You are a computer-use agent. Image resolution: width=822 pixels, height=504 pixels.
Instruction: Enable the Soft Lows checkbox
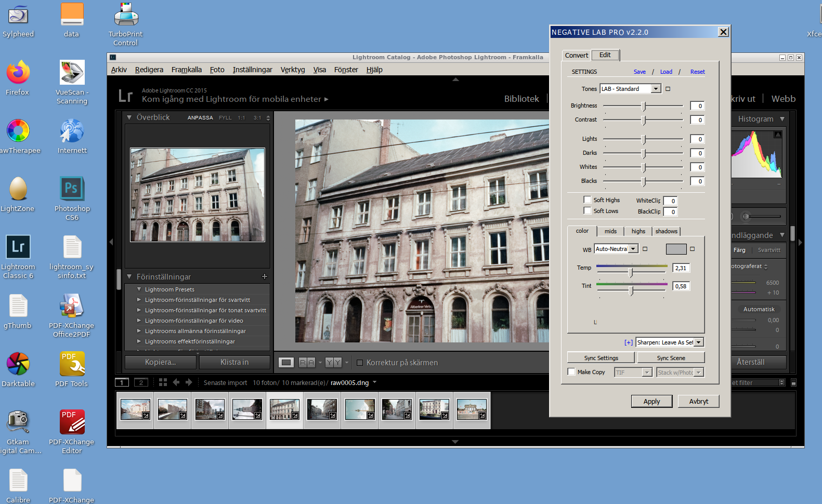point(587,210)
